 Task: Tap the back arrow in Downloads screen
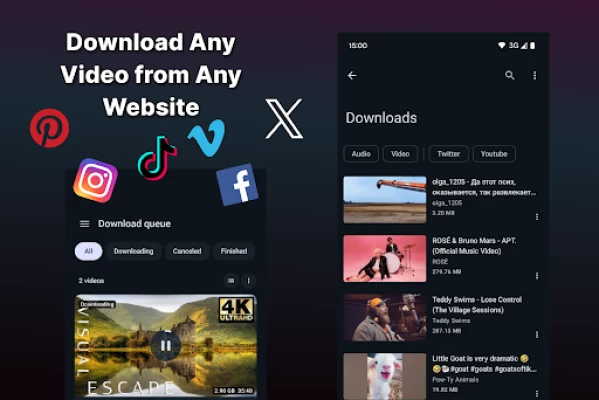coord(352,76)
